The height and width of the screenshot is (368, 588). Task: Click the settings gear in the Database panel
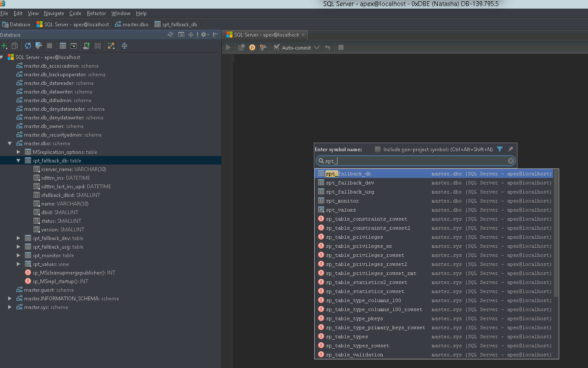pyautogui.click(x=203, y=34)
